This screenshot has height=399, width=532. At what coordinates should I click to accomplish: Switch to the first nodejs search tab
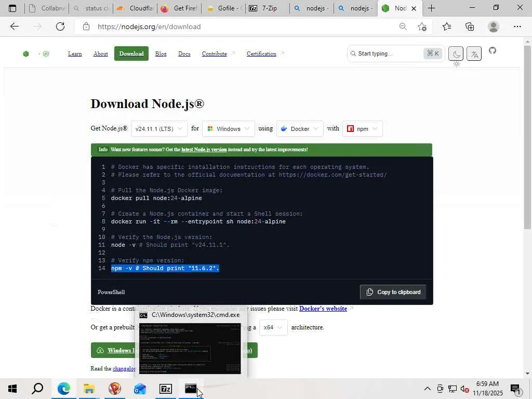(x=312, y=8)
